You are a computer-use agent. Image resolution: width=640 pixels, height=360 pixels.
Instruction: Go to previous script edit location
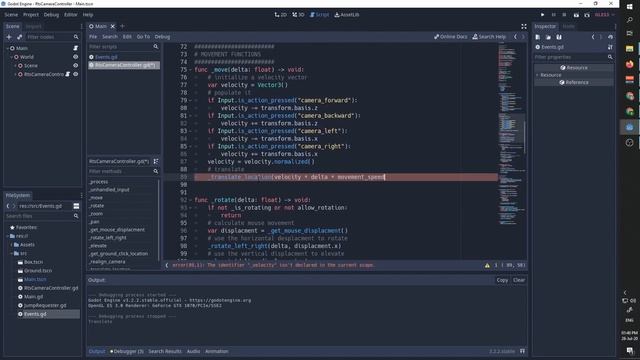coord(515,37)
